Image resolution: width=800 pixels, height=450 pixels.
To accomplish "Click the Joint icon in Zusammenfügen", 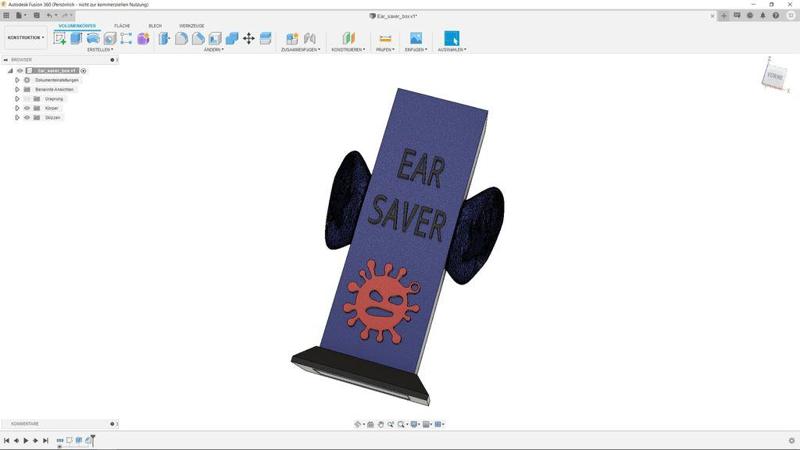I will coord(310,38).
